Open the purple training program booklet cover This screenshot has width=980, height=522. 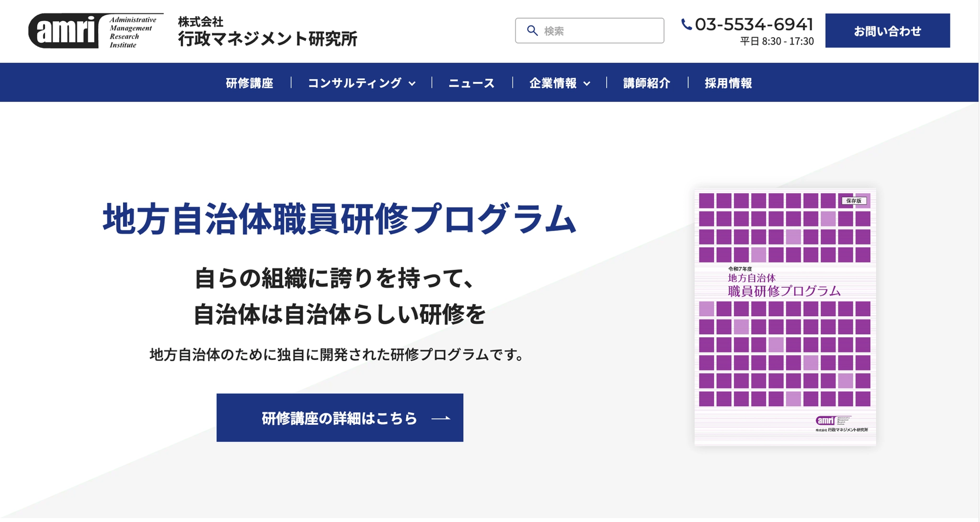[785, 317]
